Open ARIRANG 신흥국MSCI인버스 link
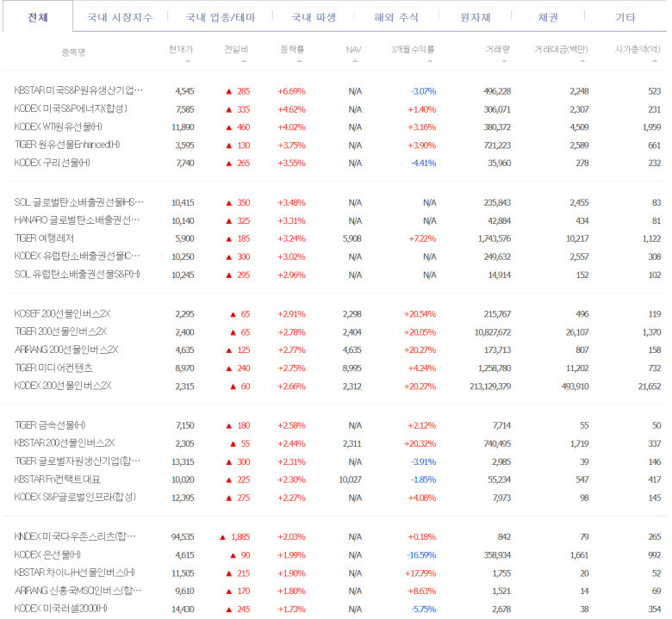Image resolution: width=672 pixels, height=619 pixels. pos(78,591)
